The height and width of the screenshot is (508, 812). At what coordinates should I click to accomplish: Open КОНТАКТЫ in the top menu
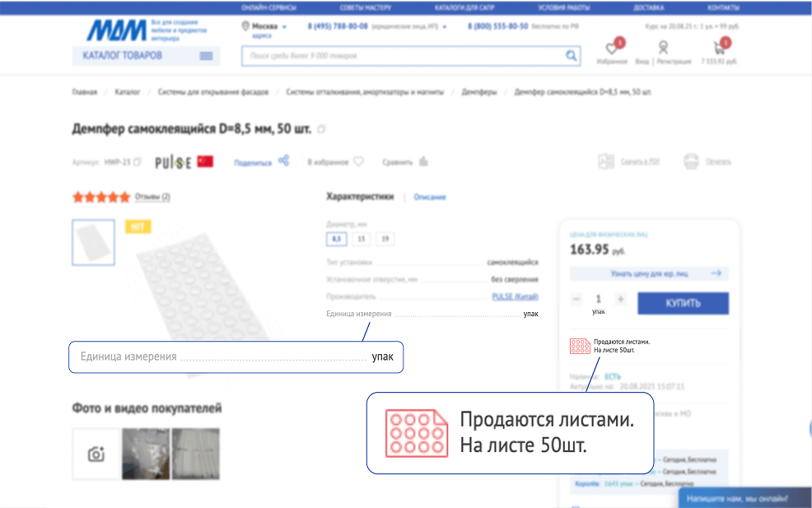coord(723,7)
